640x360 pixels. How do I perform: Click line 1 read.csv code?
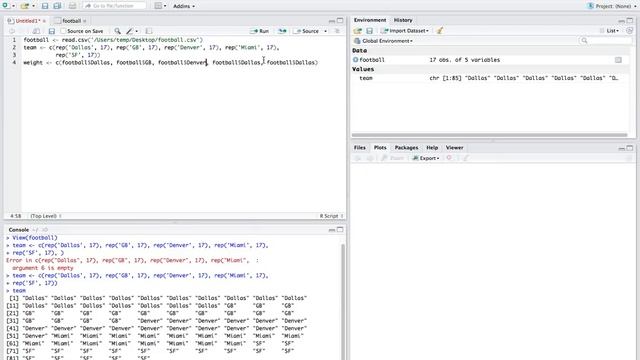click(x=113, y=40)
